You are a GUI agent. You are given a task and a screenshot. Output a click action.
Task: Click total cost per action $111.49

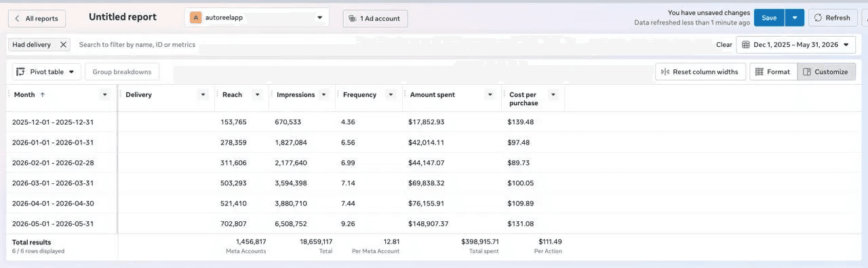pyautogui.click(x=550, y=242)
